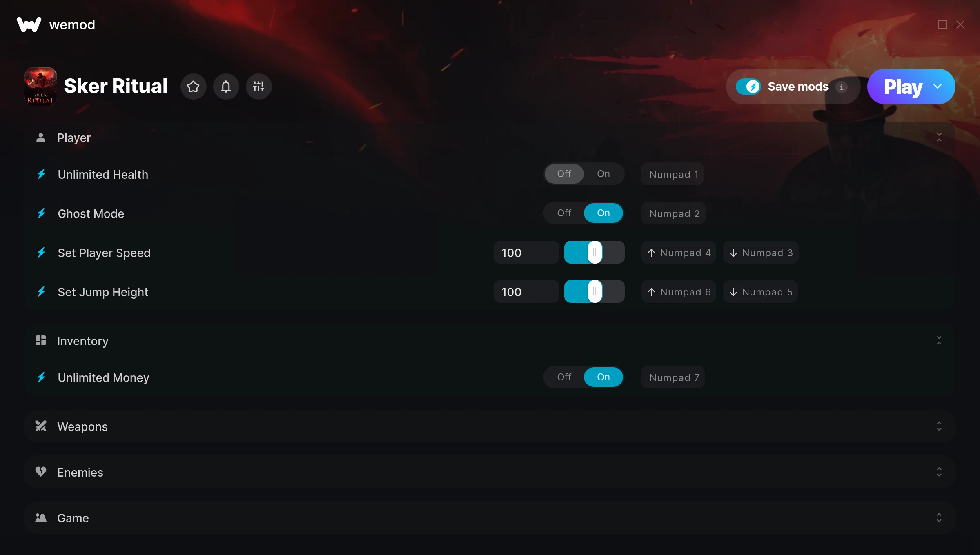Screen dimensions: 980x555
Task: Turn on Unlimited Health
Action: coord(604,174)
